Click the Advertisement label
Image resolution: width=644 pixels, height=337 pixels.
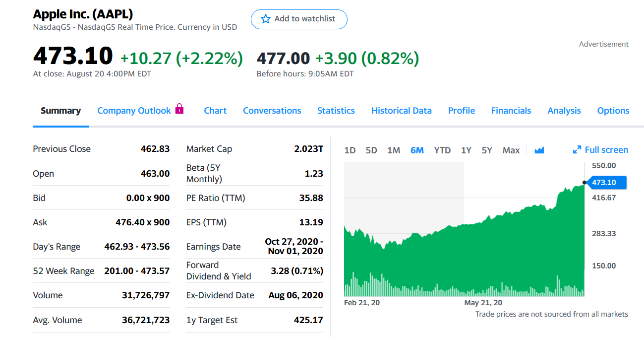[604, 44]
